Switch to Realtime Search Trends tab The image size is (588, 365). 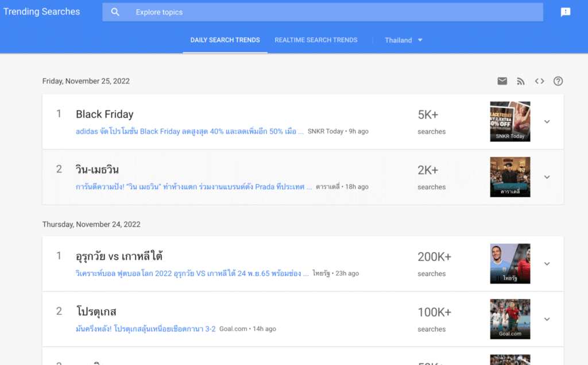click(x=316, y=40)
